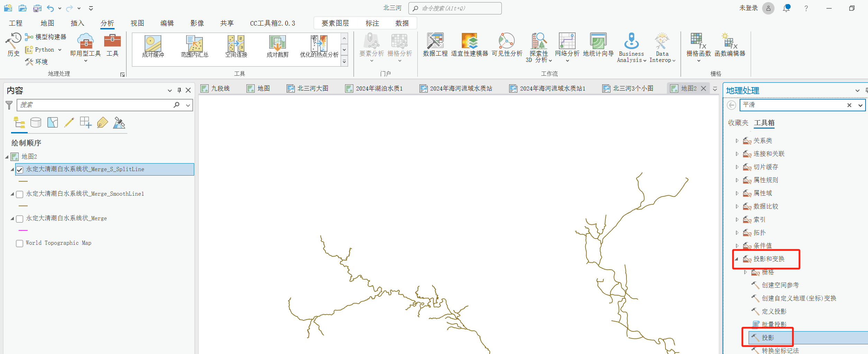Switch to the 九段线 map tab

[x=215, y=88]
